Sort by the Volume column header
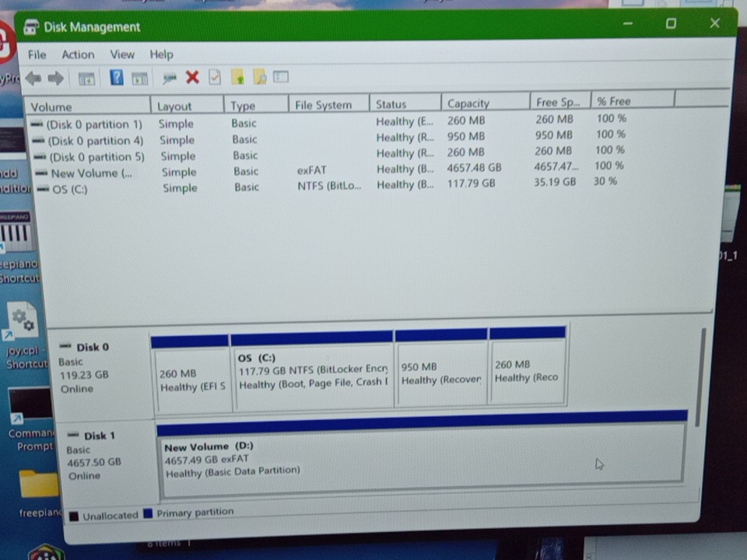 [x=88, y=106]
